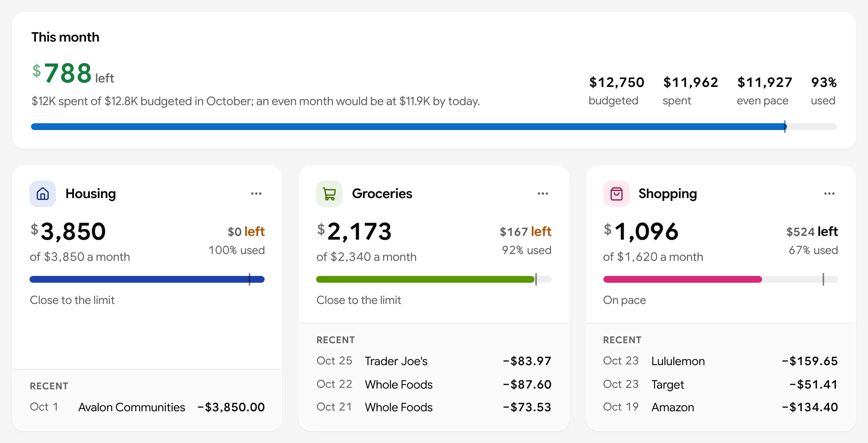Click the -$83.97 Trader Joe's amount
Image resolution: width=868 pixels, height=443 pixels.
click(x=527, y=361)
